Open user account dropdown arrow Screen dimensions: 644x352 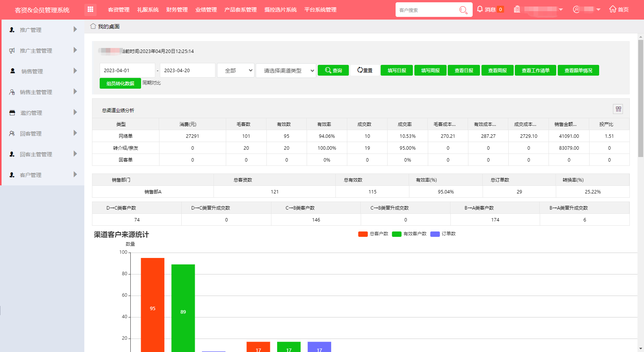point(598,9)
